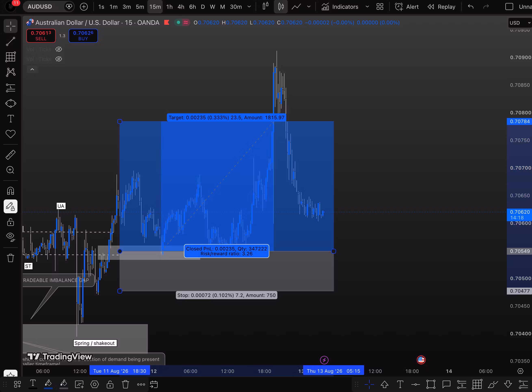Choose the XABCD pattern tool

pyautogui.click(x=10, y=72)
